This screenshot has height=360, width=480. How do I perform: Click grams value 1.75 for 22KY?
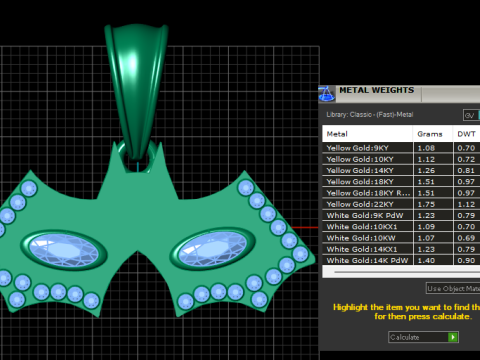[426, 204]
